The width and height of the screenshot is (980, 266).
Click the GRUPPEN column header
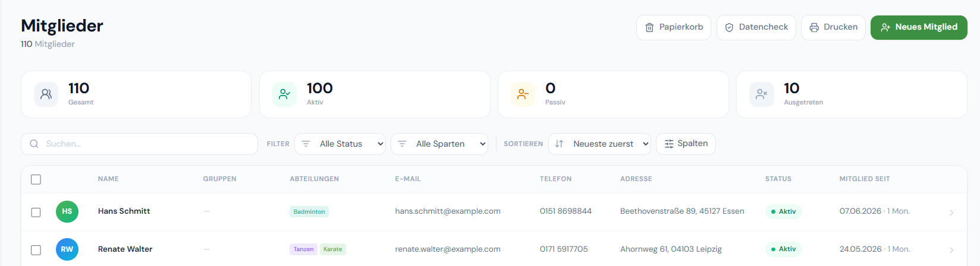pyautogui.click(x=219, y=179)
